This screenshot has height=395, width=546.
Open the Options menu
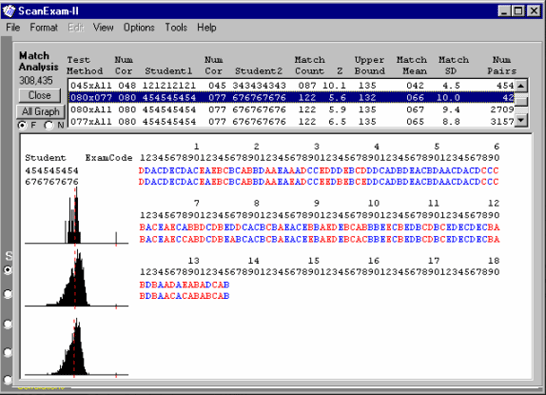(139, 28)
